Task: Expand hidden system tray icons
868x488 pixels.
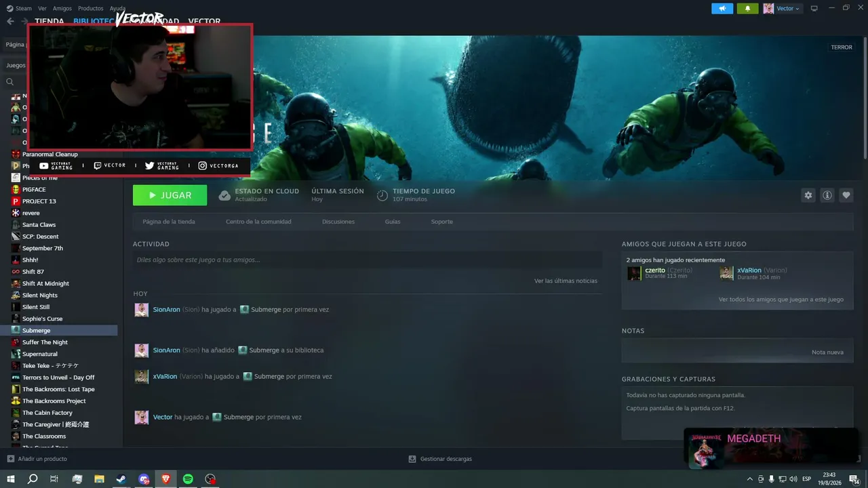Action: [749, 479]
